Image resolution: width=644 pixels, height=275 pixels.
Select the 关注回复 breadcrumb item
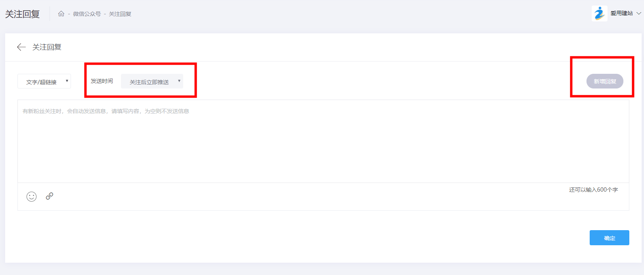120,14
